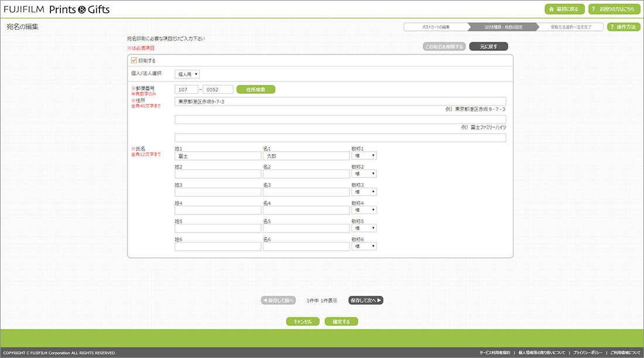Click the 住所検索 address search button
The image size is (644, 358).
(255, 90)
